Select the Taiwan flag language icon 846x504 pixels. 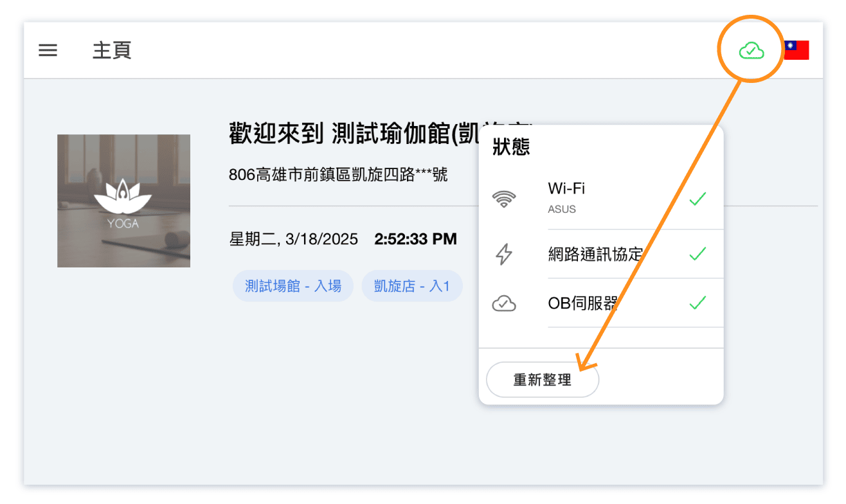(x=797, y=50)
